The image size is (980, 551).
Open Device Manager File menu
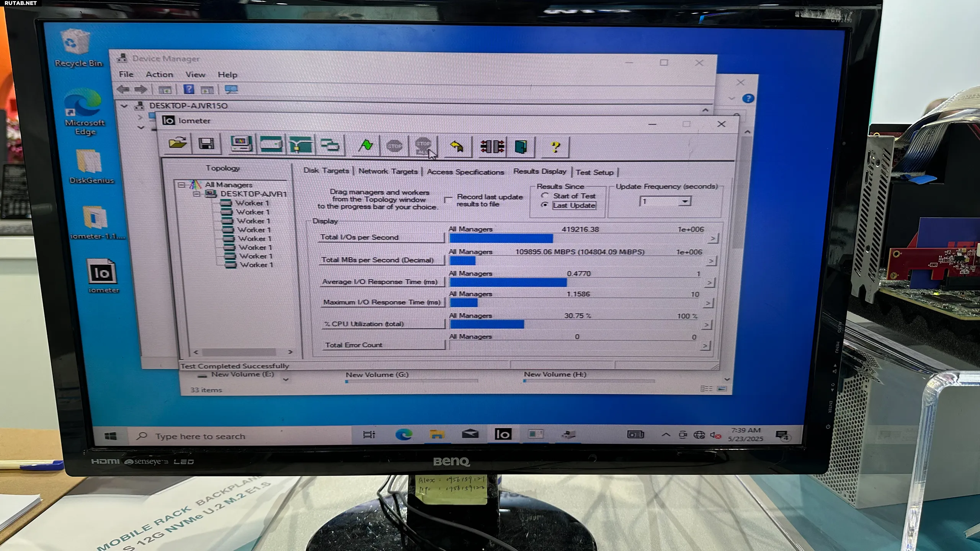pos(126,74)
